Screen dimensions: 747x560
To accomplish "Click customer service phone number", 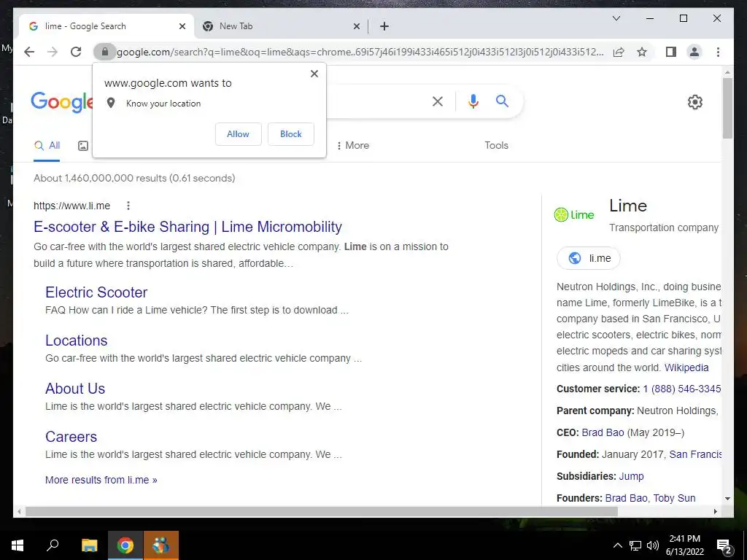I will point(682,389).
